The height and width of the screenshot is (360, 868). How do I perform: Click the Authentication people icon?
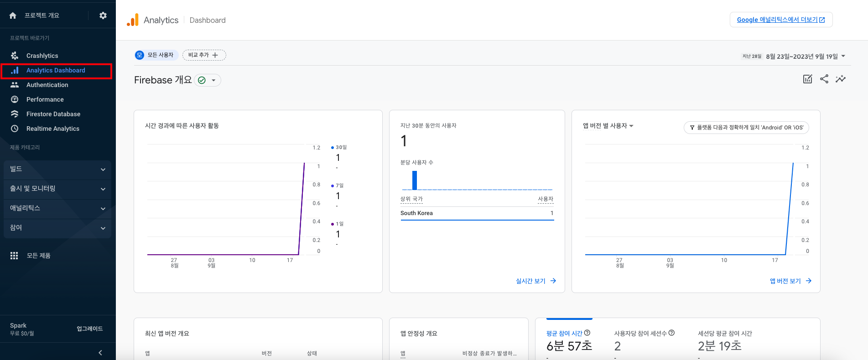(15, 85)
